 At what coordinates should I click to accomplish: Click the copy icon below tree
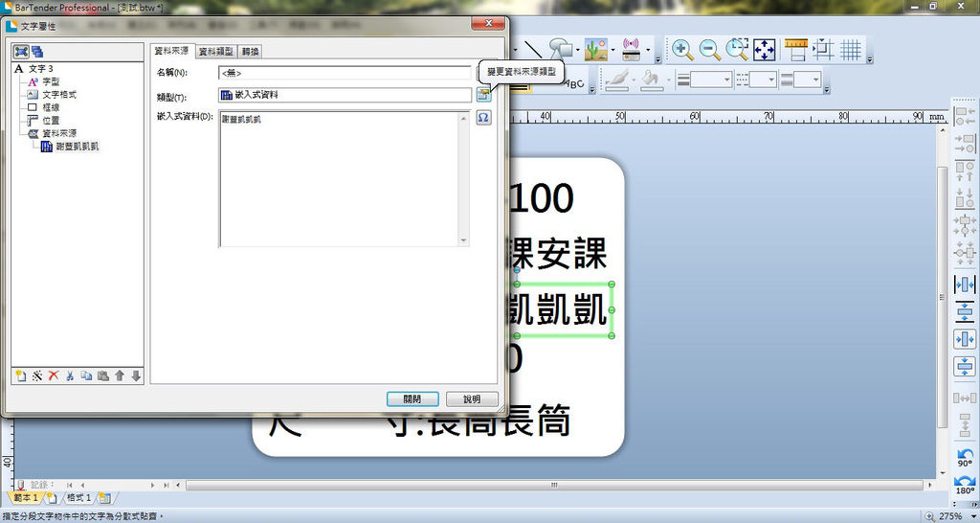coord(86,376)
